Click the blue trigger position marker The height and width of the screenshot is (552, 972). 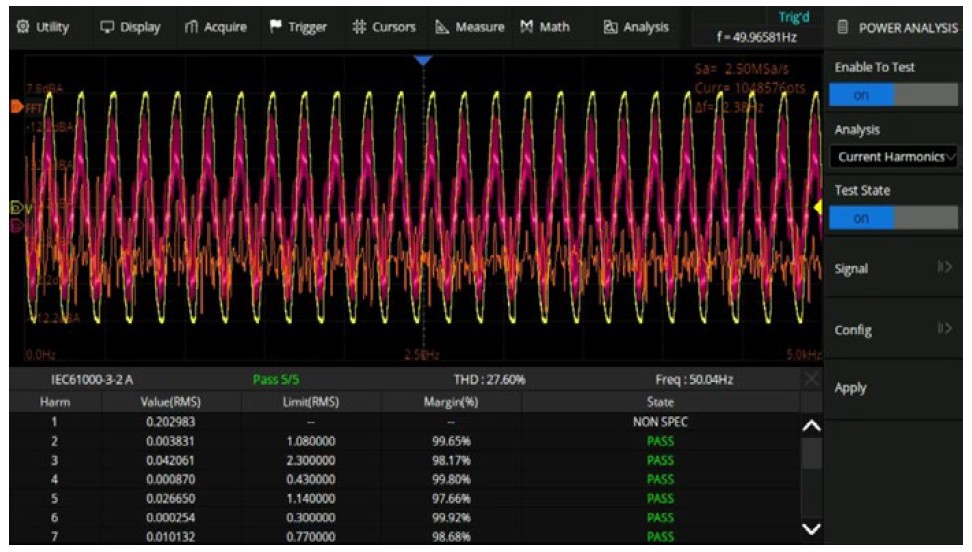424,61
